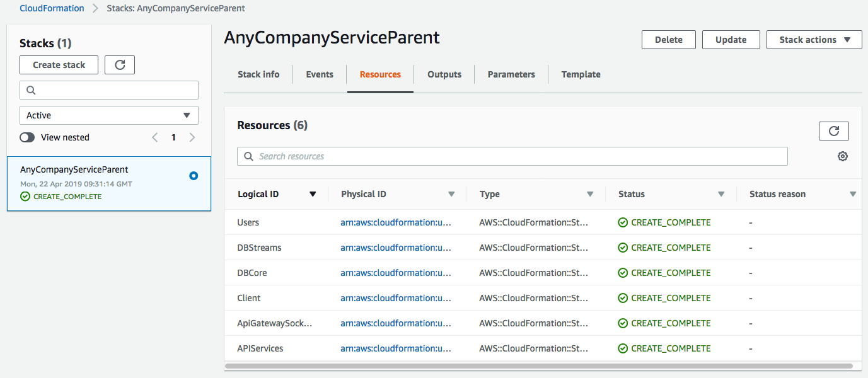Toggle the View nested switch

click(x=27, y=137)
